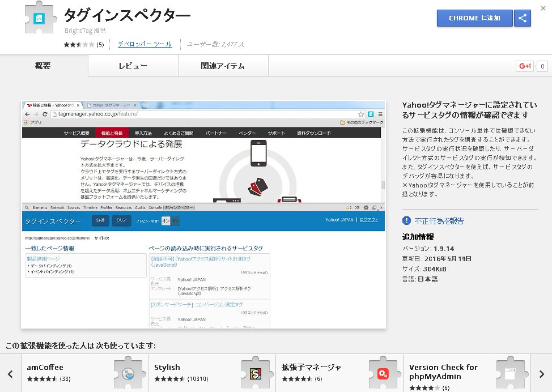Click the サイズ: 304KiB text
Viewport: 552px width, 392px height.
coord(424,269)
